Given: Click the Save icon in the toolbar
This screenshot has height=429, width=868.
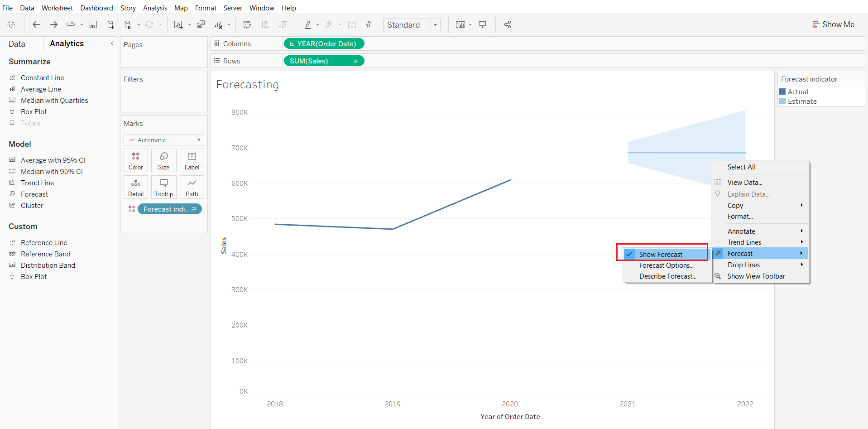Looking at the screenshot, I should pyautogui.click(x=93, y=24).
